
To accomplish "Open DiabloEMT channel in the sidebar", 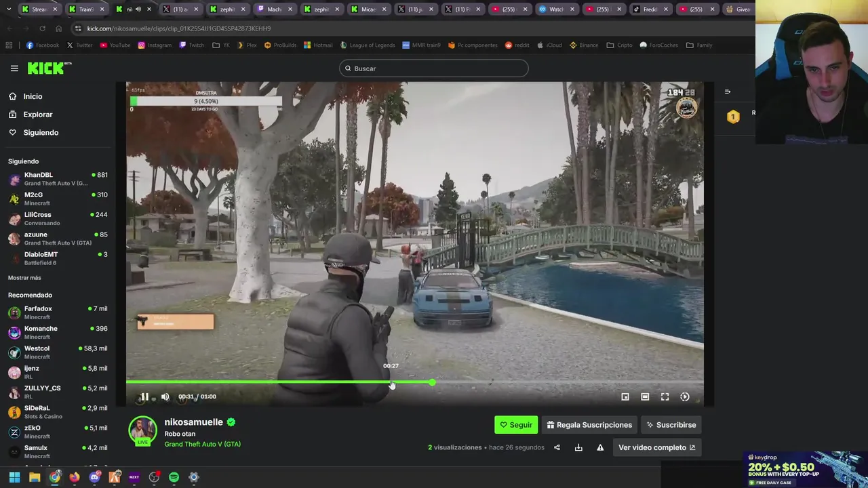I will (x=58, y=258).
